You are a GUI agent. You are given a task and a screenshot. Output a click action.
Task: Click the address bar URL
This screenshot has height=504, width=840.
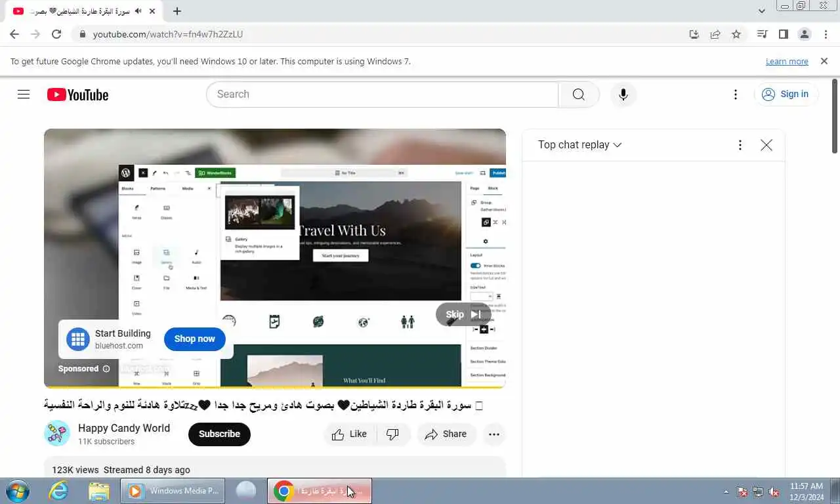(x=168, y=34)
